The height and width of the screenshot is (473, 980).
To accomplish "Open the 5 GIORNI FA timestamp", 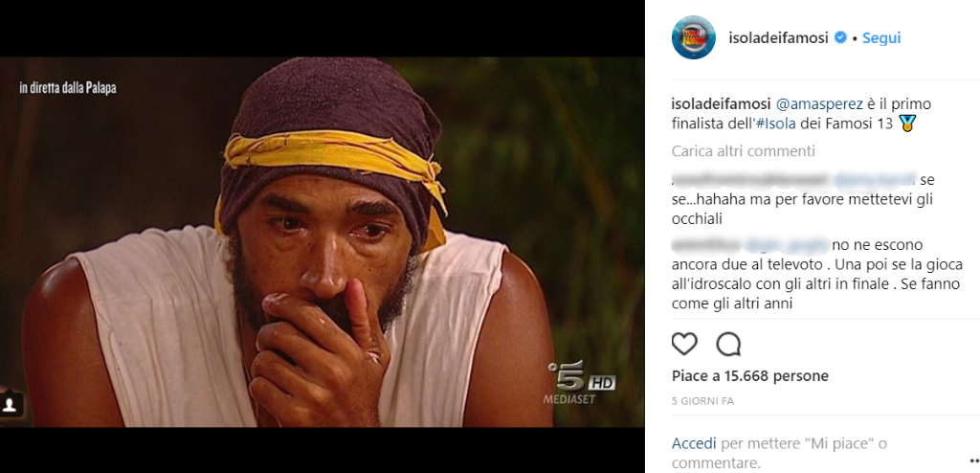I will tap(702, 401).
